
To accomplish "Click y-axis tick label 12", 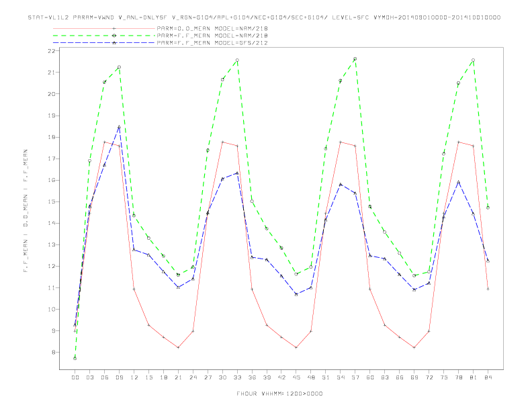I will click(x=52, y=266).
